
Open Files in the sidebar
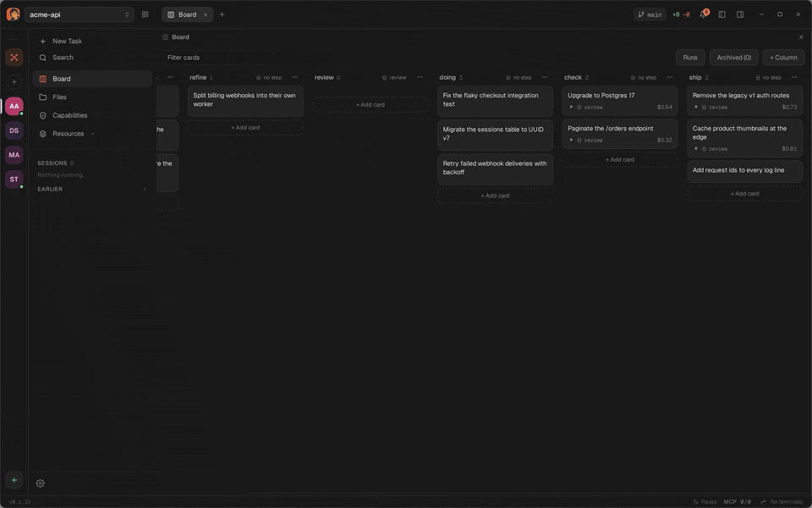[x=92, y=97]
